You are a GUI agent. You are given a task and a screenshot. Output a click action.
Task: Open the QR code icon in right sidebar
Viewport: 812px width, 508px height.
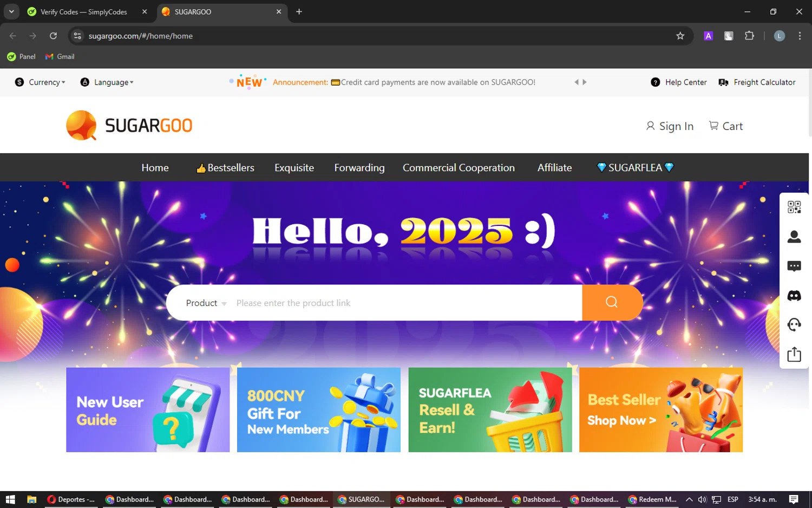coord(794,207)
